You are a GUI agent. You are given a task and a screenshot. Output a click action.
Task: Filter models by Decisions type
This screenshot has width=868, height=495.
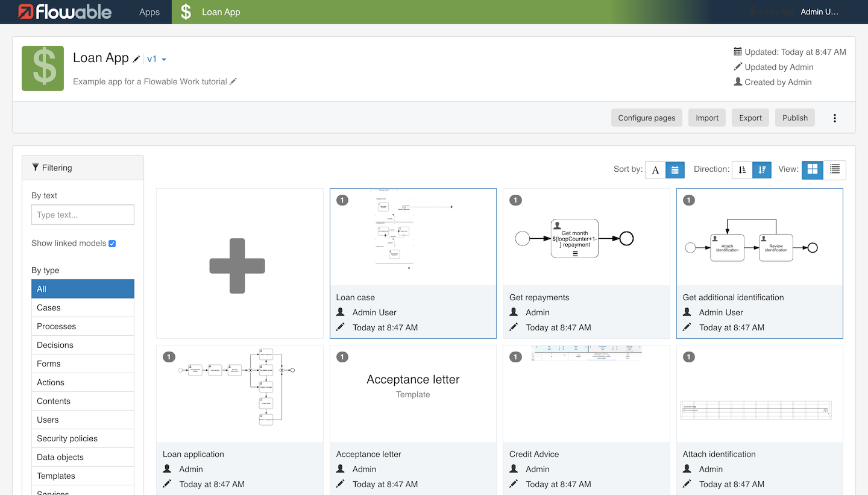click(83, 345)
